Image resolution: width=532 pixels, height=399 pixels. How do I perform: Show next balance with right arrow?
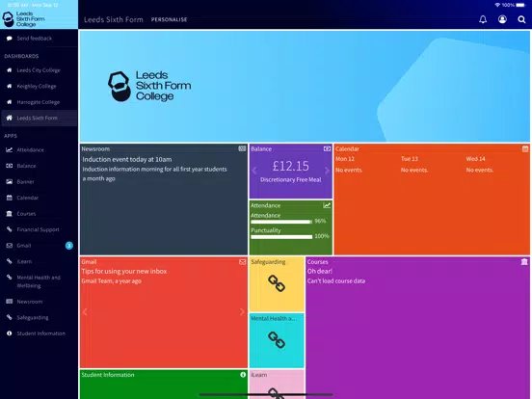tap(327, 171)
